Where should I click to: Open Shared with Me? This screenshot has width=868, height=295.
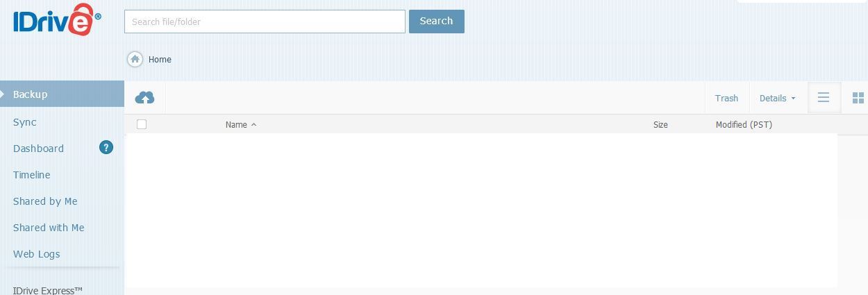[x=49, y=228]
